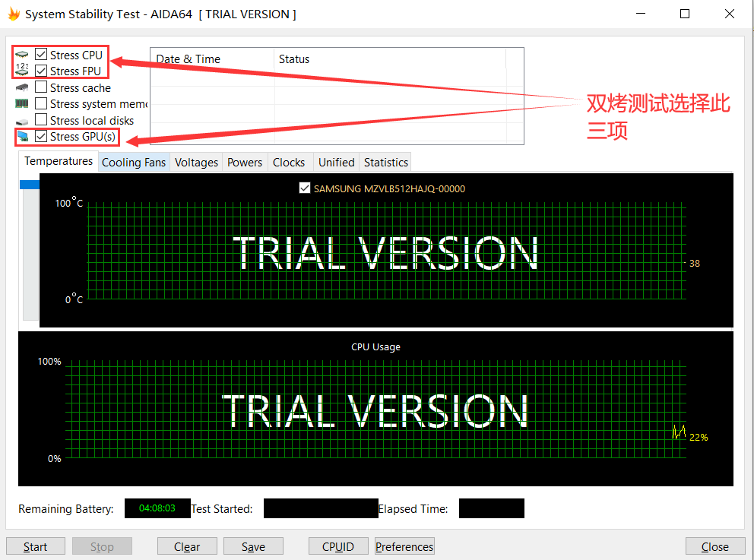Click the Remaining Battery time 04:08:03
This screenshot has height=560, width=754.
click(x=157, y=508)
